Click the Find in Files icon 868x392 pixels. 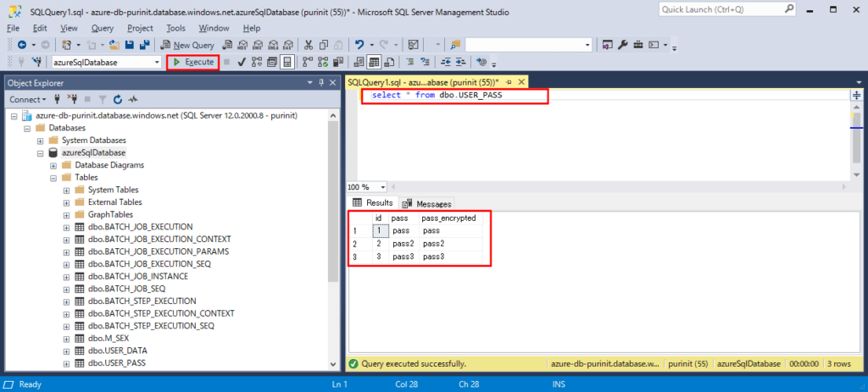tap(455, 46)
